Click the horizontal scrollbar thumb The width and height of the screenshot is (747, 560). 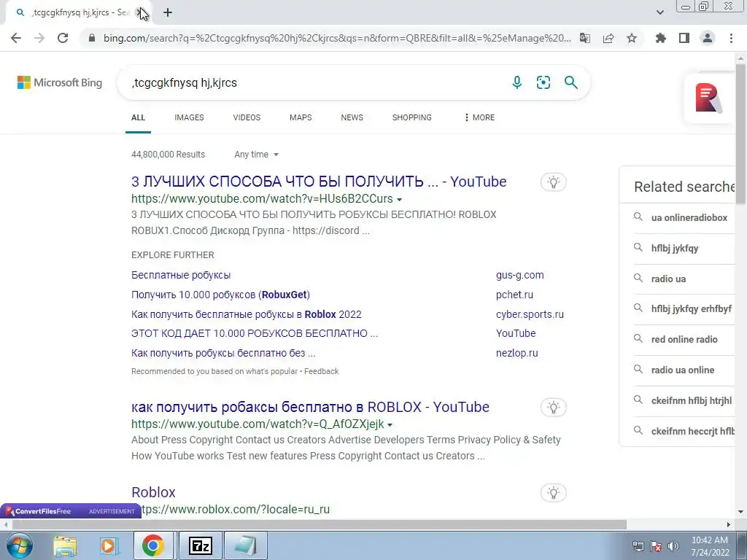coord(320,524)
